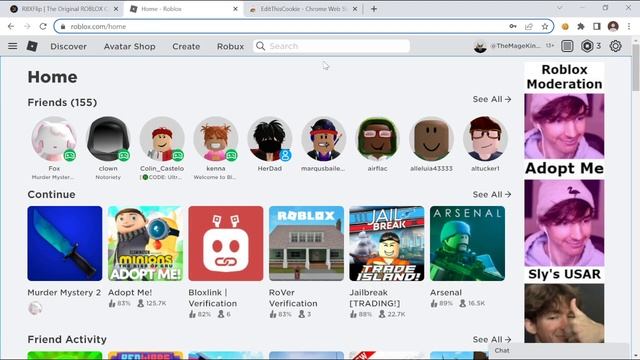Image resolution: width=640 pixels, height=360 pixels.
Task: Focus the Roblox search field
Action: (331, 46)
